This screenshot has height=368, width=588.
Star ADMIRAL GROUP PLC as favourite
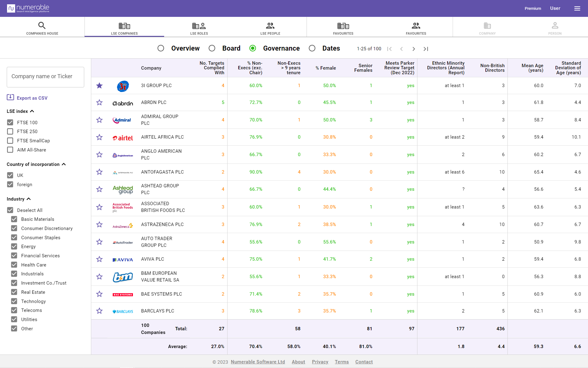tap(99, 120)
